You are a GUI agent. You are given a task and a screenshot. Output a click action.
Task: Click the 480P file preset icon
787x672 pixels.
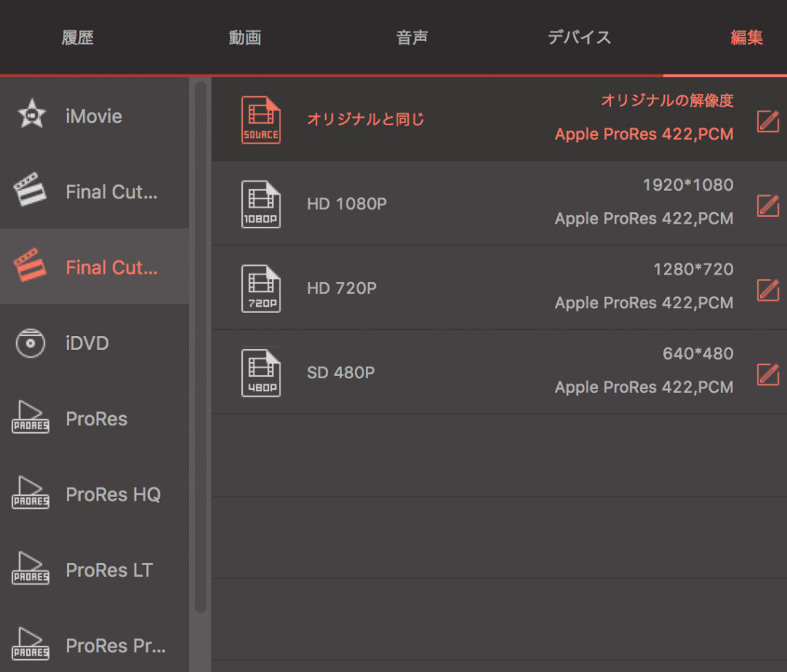[261, 373]
